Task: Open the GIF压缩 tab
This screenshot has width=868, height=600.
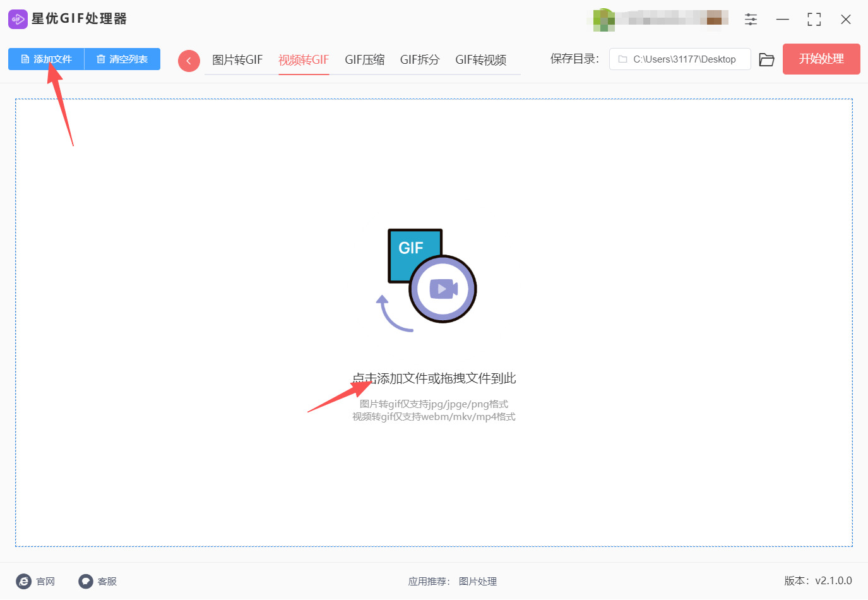Action: tap(365, 60)
